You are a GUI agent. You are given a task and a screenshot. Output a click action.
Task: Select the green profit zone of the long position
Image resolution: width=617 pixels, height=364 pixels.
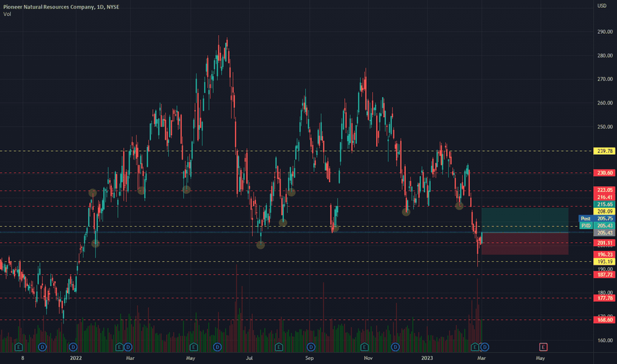[x=525, y=220]
